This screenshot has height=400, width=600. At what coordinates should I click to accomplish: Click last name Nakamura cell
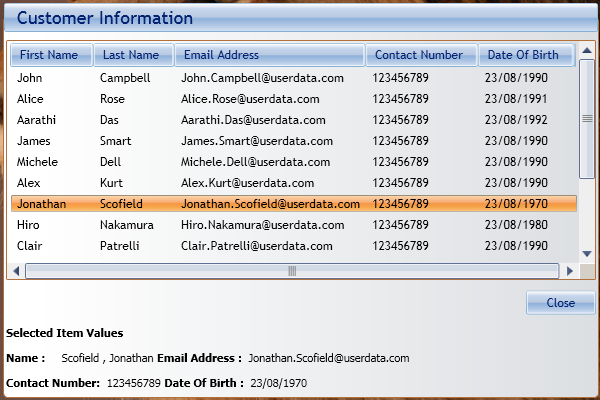(x=127, y=225)
